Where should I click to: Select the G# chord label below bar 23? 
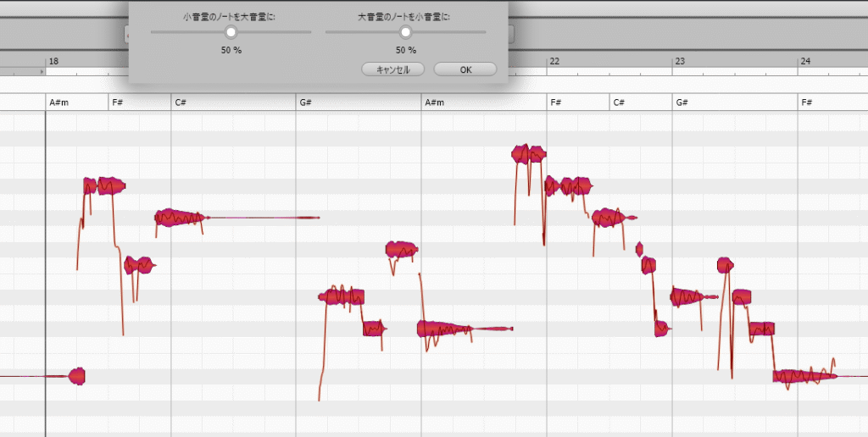682,102
